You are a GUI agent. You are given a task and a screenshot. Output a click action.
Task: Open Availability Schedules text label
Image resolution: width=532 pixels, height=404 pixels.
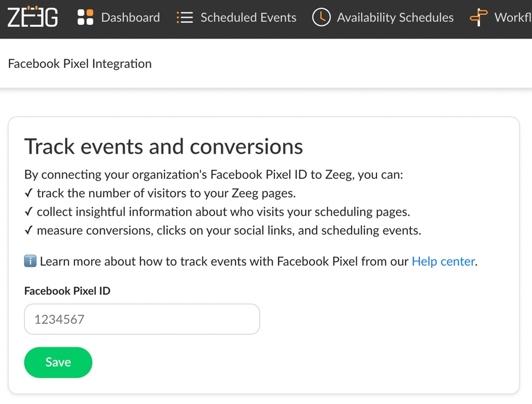click(395, 18)
